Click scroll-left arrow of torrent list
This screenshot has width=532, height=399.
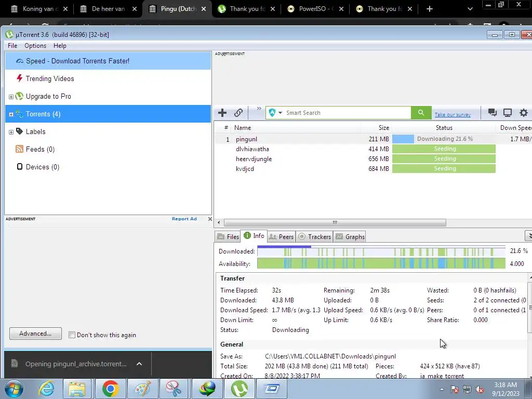point(219,222)
